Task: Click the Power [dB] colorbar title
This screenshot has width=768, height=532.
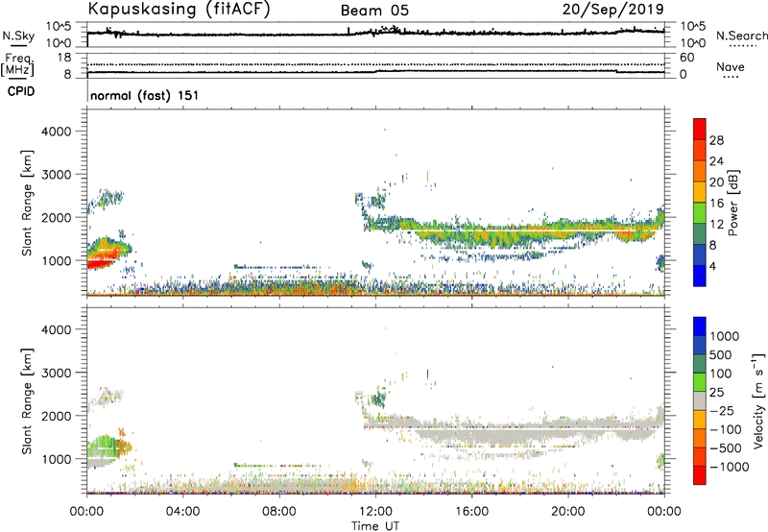Action: coord(732,203)
